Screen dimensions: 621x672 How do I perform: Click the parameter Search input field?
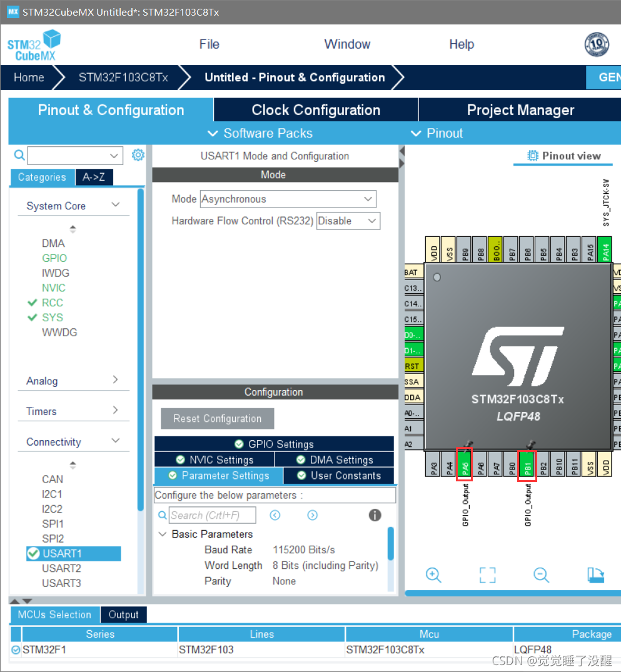click(x=213, y=514)
